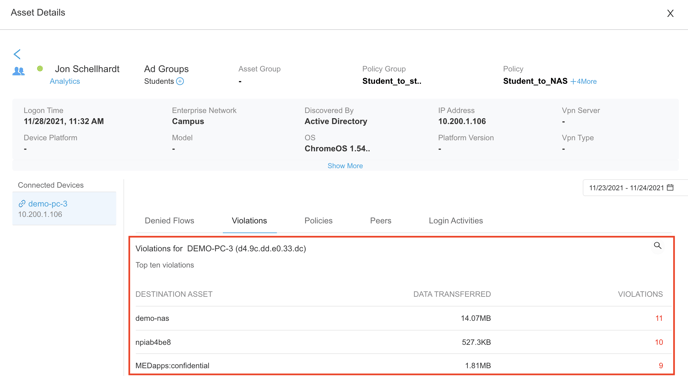This screenshot has height=376, width=688.
Task: Click the +4More policies link
Action: pos(584,82)
